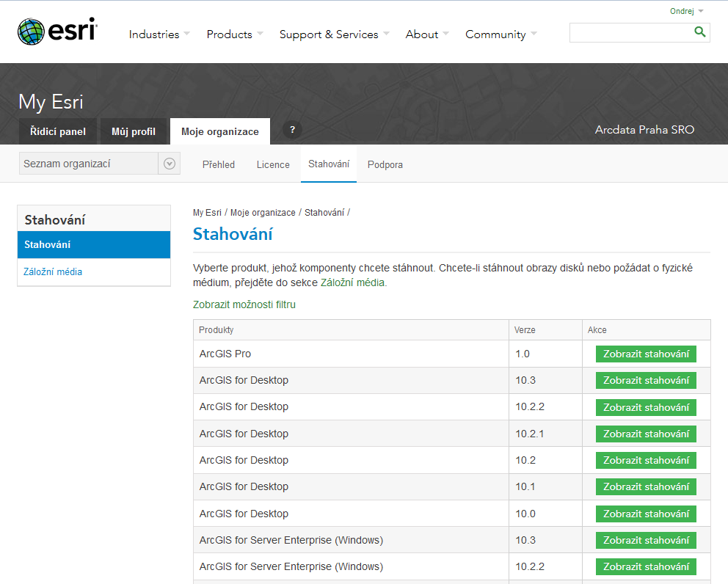
Task: Open the Ondrej user account dropdown
Action: pos(686,11)
